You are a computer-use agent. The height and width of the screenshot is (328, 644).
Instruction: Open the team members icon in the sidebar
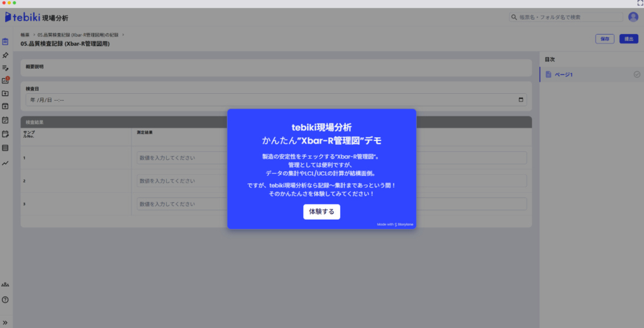pos(6,285)
